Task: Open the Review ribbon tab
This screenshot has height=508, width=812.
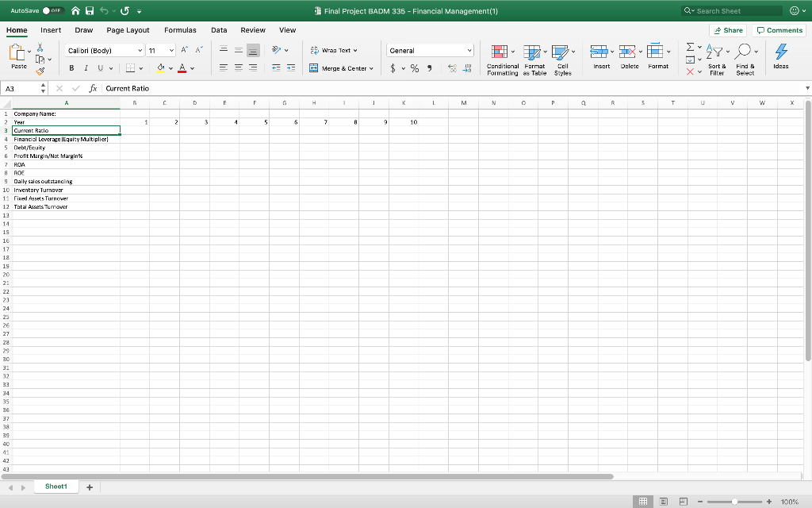Action: (x=253, y=30)
